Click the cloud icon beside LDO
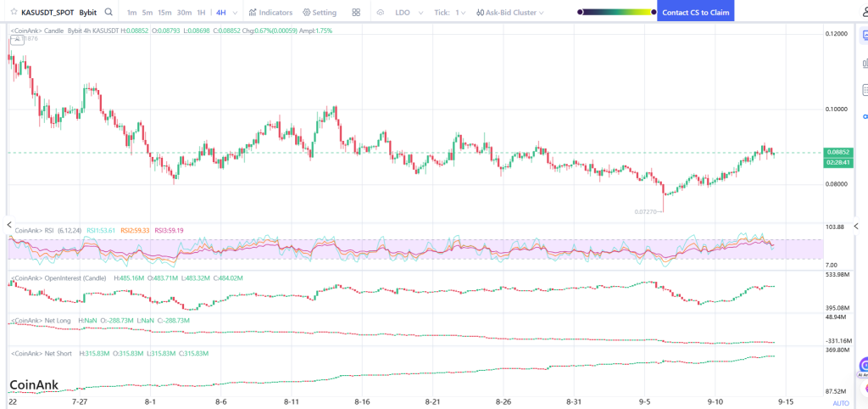This screenshot has width=868, height=409. (x=380, y=13)
